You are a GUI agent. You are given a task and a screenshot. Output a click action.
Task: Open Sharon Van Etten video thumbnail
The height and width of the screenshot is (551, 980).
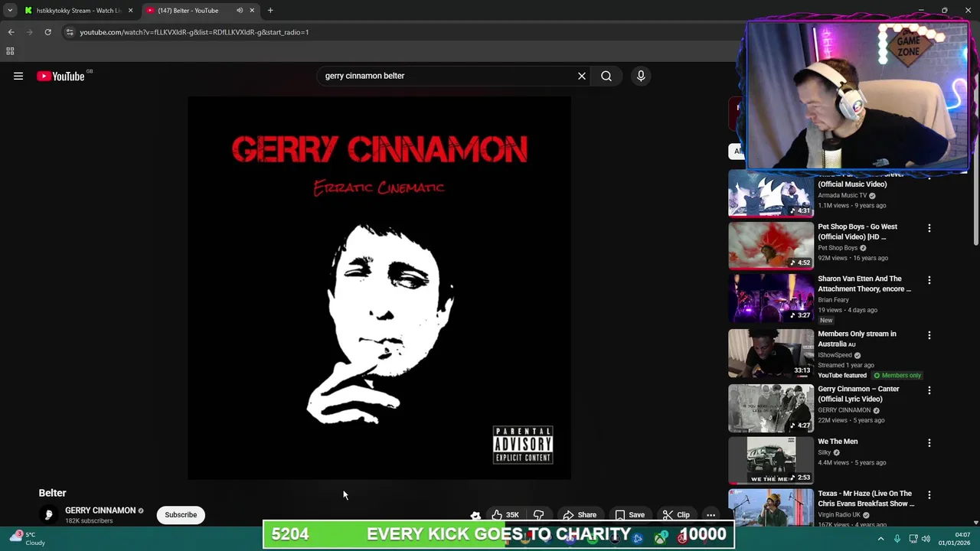point(771,298)
